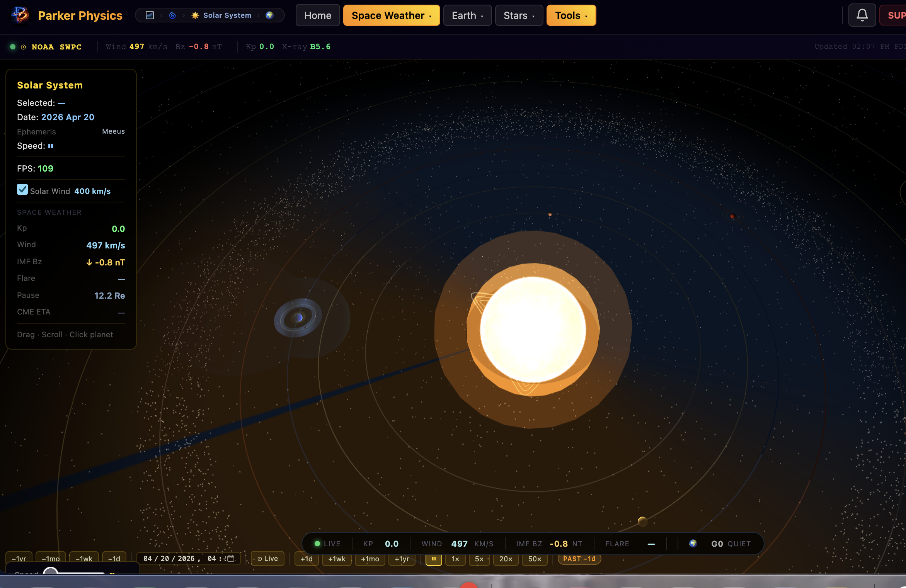Open notifications bell icon

point(862,15)
